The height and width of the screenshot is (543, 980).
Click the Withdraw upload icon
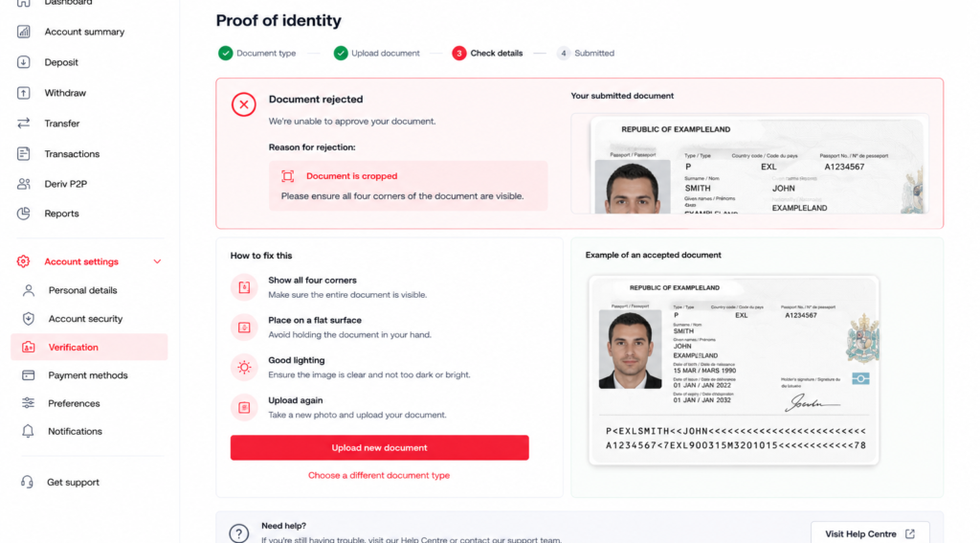pyautogui.click(x=24, y=93)
